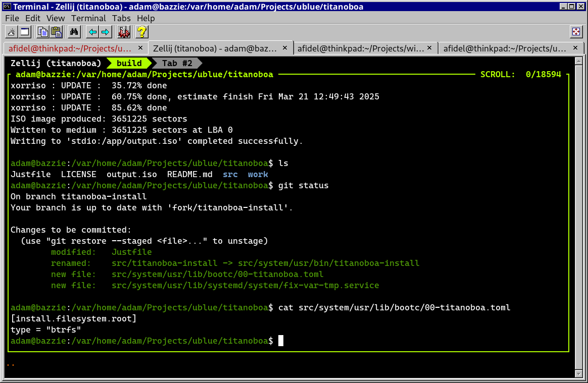Click the 00-titanoboa.toml 'new file' line
The width and height of the screenshot is (588, 383).
click(187, 275)
